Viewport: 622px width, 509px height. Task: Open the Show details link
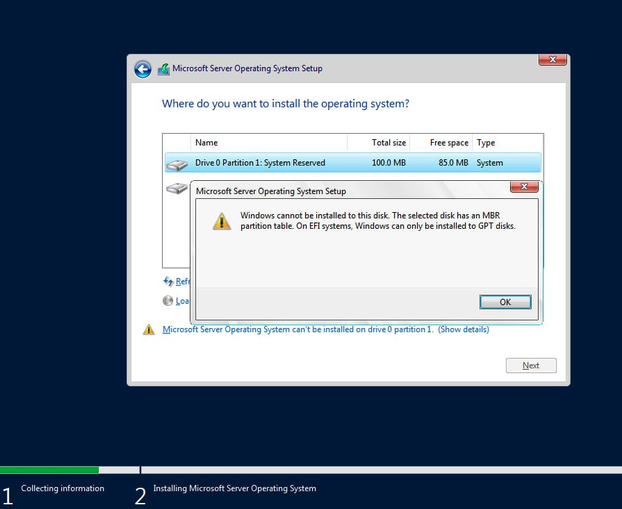coord(463,329)
